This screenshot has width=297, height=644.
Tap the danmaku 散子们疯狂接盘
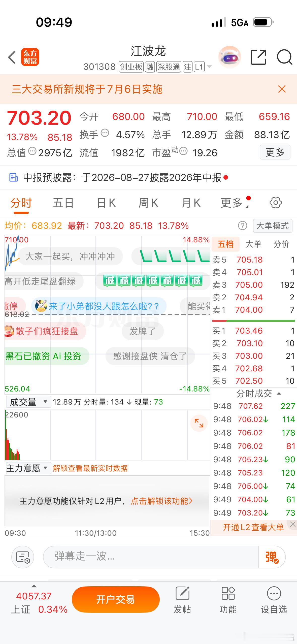(x=45, y=331)
